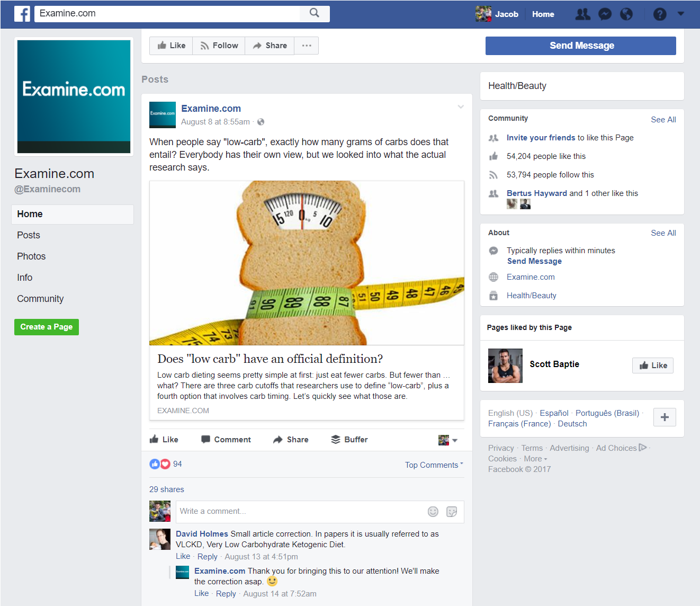The image size is (700, 606).
Task: Open the friend requests icon
Action: click(x=582, y=14)
